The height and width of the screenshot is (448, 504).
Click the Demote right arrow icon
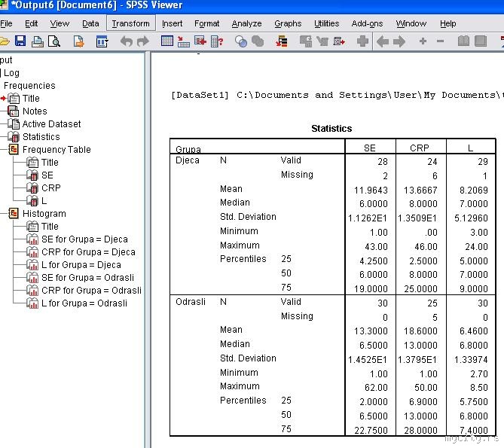(x=399, y=41)
